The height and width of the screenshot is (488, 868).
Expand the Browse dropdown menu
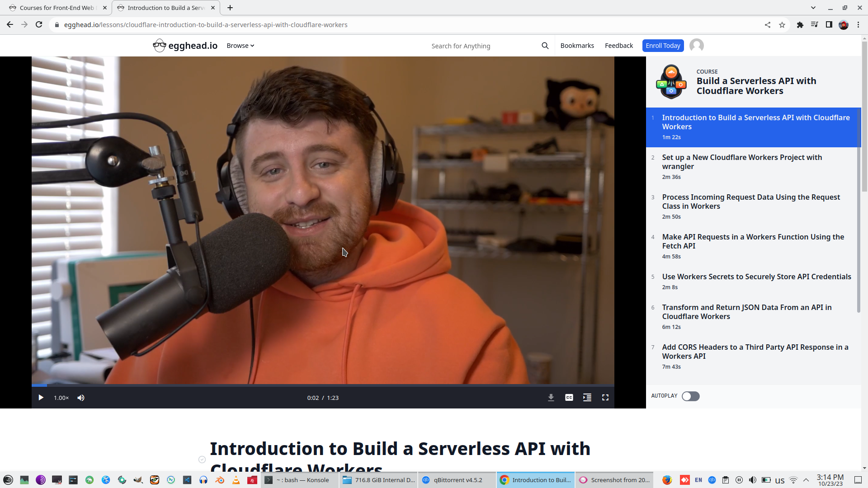coord(240,46)
